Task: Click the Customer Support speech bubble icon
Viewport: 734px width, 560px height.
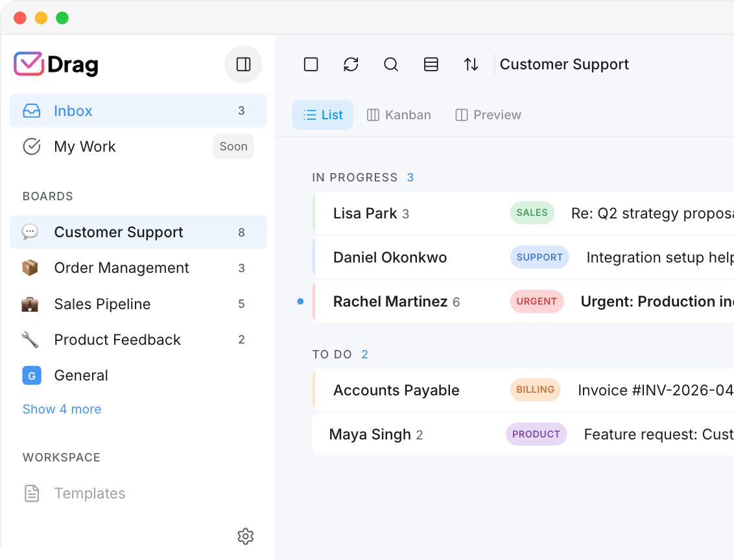Action: (x=30, y=231)
